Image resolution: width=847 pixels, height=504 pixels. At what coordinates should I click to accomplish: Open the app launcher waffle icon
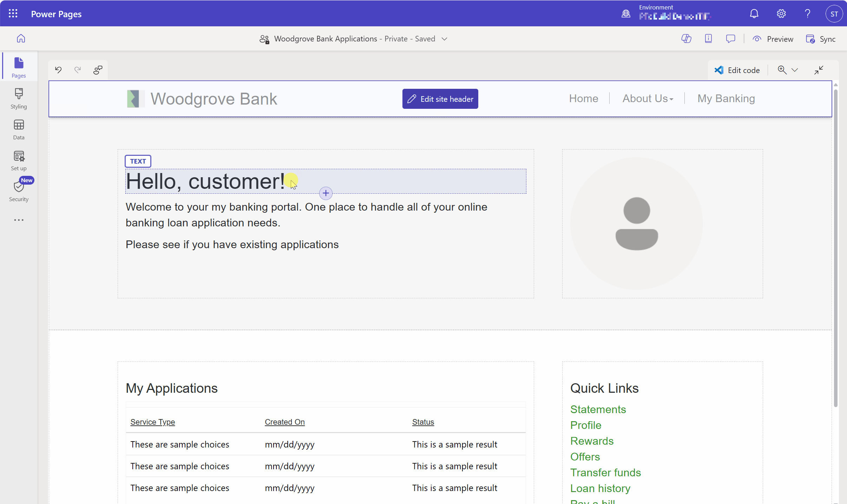point(13,14)
